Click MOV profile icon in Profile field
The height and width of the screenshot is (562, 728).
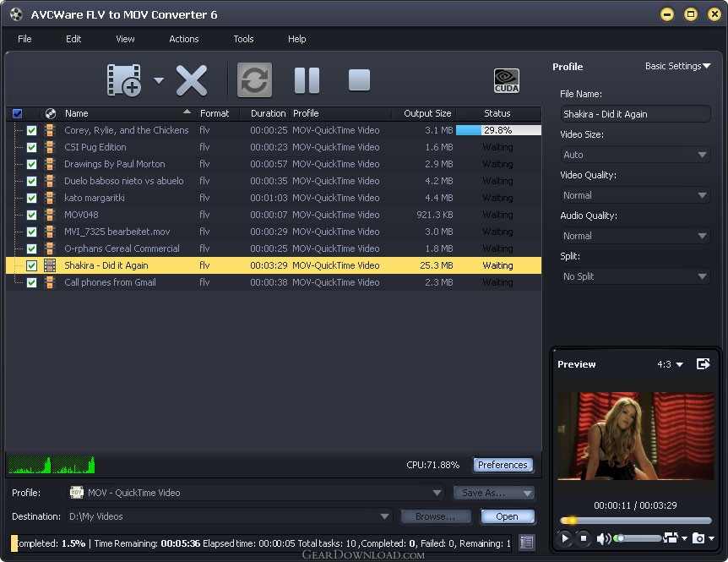[x=76, y=493]
